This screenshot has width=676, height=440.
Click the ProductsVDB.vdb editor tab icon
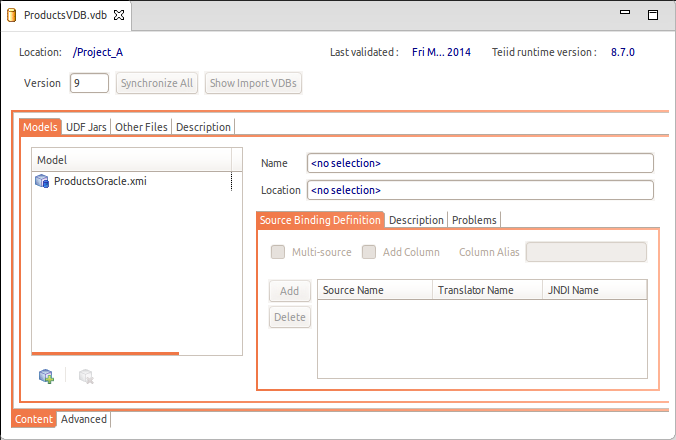pyautogui.click(x=13, y=17)
